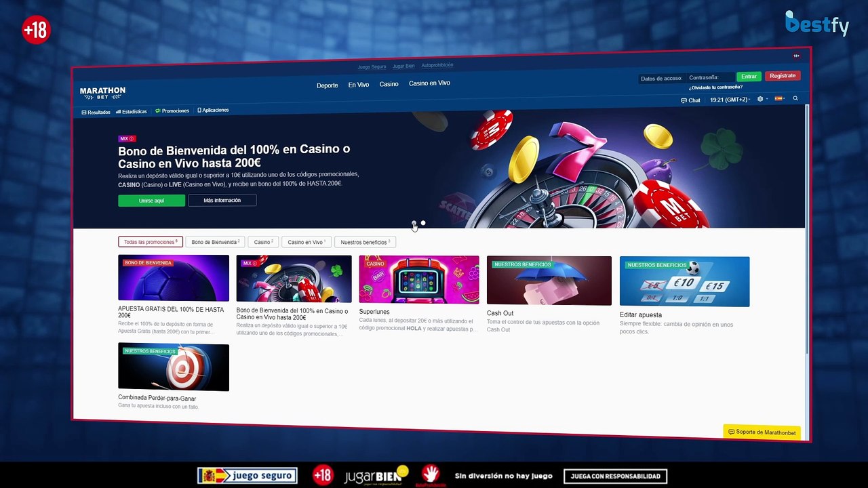This screenshot has height=488, width=868.
Task: Open Casino en Vivo in the main navigation
Action: tap(429, 83)
